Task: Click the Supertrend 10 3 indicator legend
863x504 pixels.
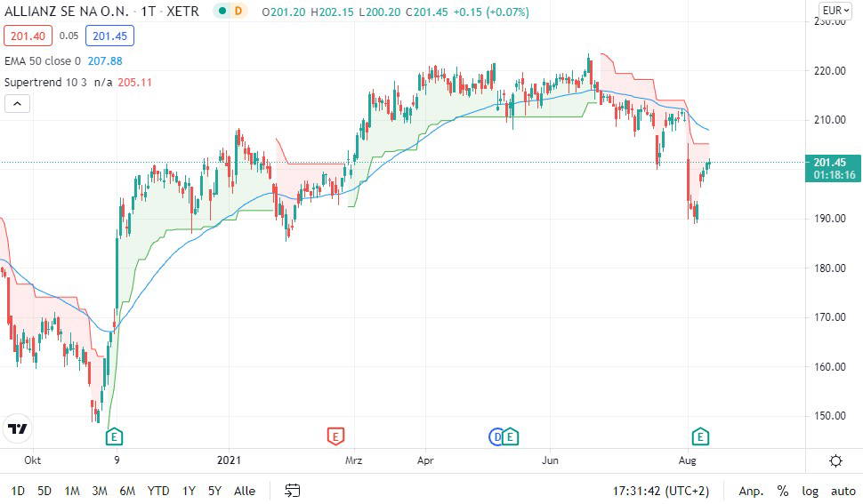Action: tap(45, 83)
